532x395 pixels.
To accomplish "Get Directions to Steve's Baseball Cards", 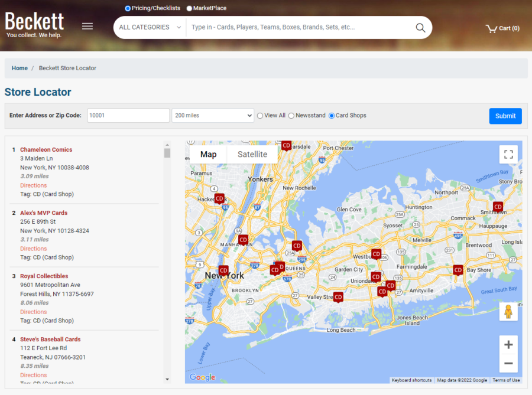I will tap(33, 375).
